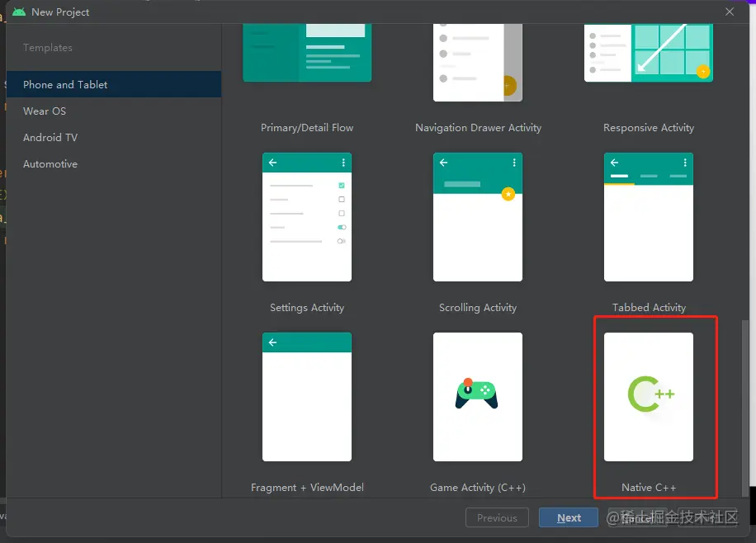Viewport: 756px width, 543px height.
Task: Choose Scrolling Activity template thumbnail
Action: [478, 217]
